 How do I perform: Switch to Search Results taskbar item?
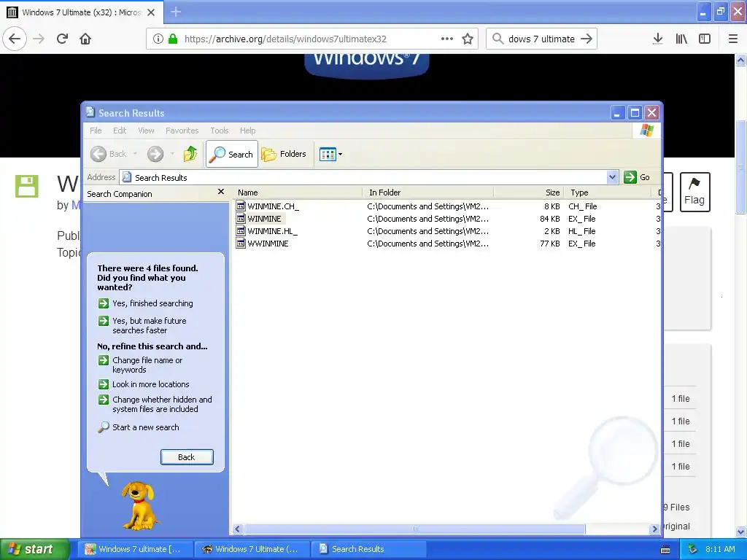pos(368,549)
